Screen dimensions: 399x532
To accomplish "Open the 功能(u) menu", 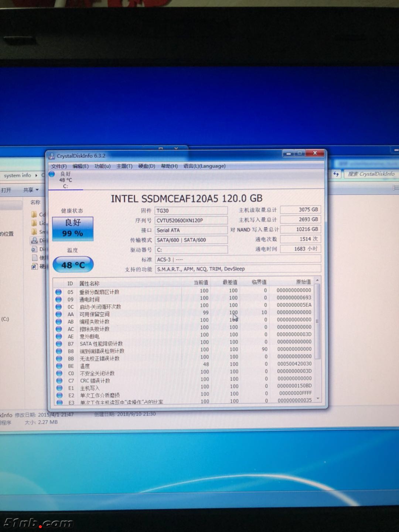I will click(102, 166).
